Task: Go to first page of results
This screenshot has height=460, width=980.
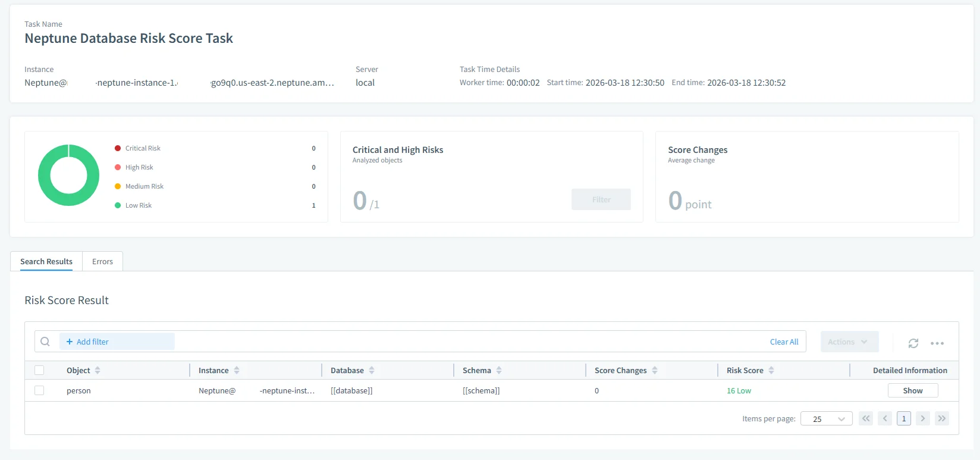Action: [x=866, y=418]
